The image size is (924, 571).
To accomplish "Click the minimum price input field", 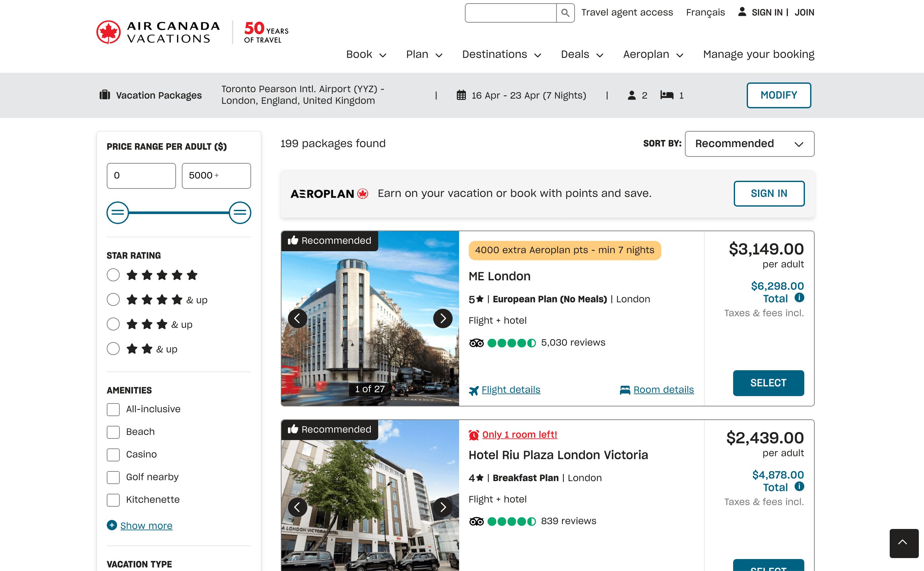I will pyautogui.click(x=141, y=176).
